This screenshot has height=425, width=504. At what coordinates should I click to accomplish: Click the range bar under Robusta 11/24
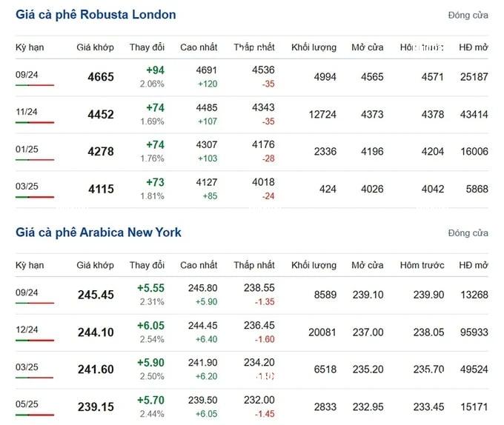(35, 122)
